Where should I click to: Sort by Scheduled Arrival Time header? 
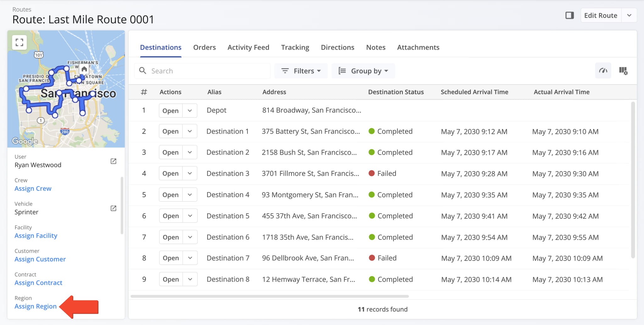pyautogui.click(x=474, y=92)
